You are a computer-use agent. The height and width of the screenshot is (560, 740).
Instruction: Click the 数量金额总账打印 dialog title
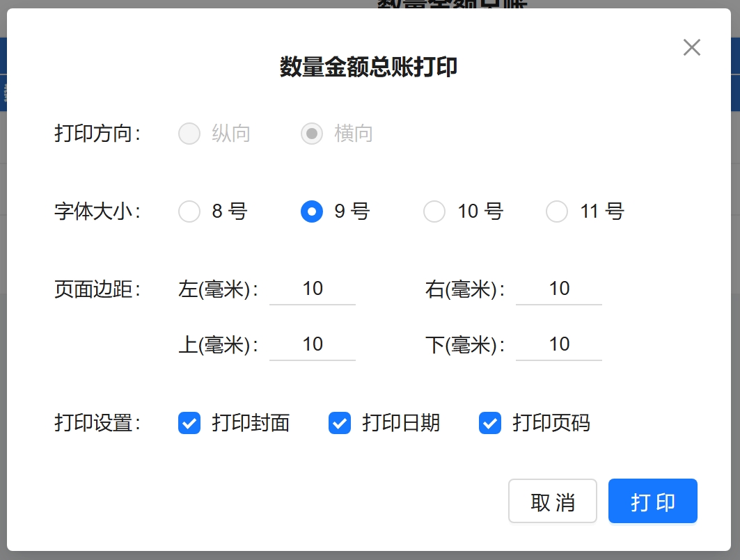coord(369,67)
